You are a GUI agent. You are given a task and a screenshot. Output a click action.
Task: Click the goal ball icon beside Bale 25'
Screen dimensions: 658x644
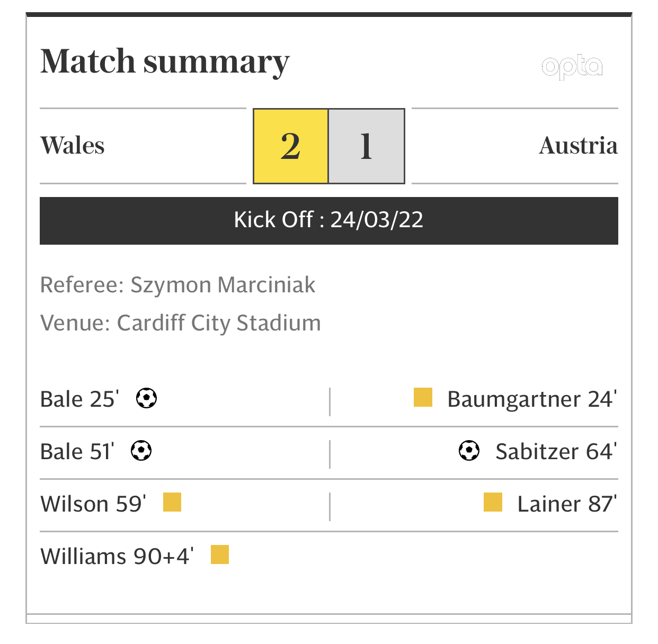(x=146, y=398)
